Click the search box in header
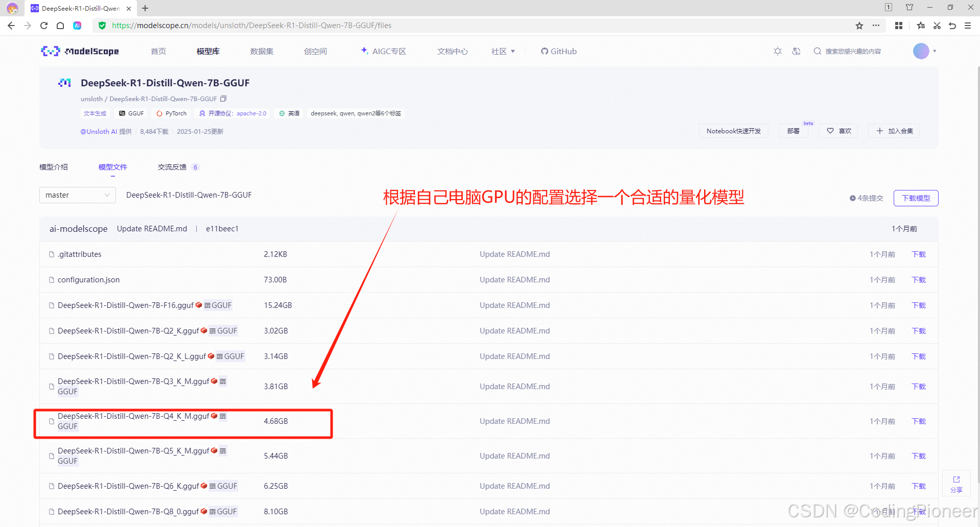The image size is (980, 527). [853, 51]
